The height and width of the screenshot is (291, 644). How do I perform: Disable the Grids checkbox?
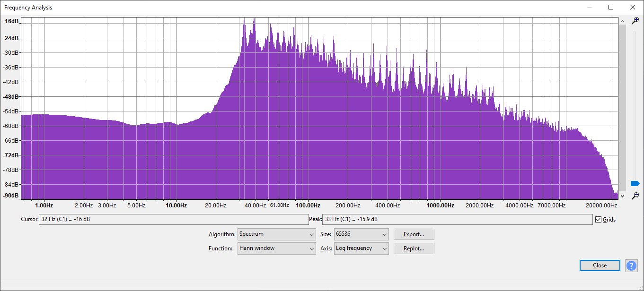click(599, 219)
